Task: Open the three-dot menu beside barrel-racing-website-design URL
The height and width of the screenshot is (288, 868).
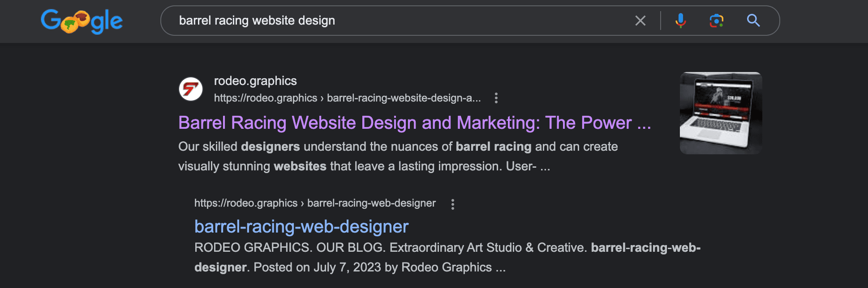Action: point(496,98)
